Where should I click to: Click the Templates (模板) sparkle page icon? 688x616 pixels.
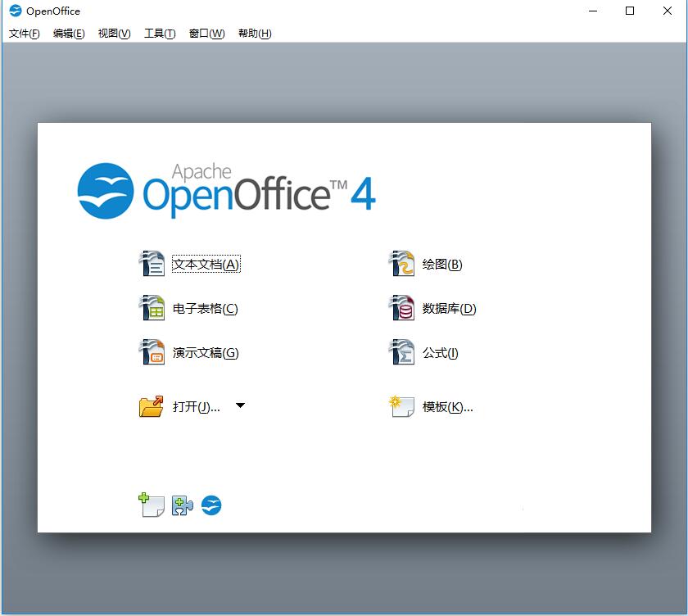(401, 406)
